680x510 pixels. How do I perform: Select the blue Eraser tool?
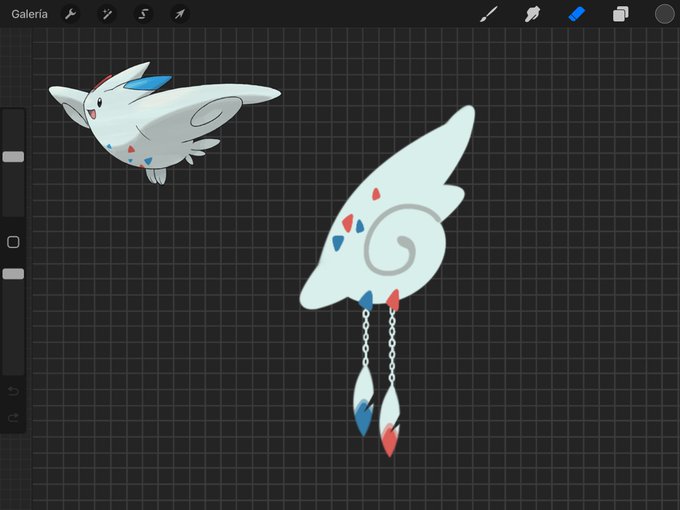point(576,14)
